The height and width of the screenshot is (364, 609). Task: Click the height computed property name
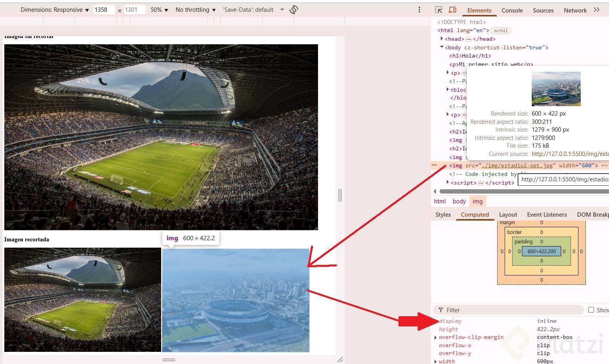(448, 330)
